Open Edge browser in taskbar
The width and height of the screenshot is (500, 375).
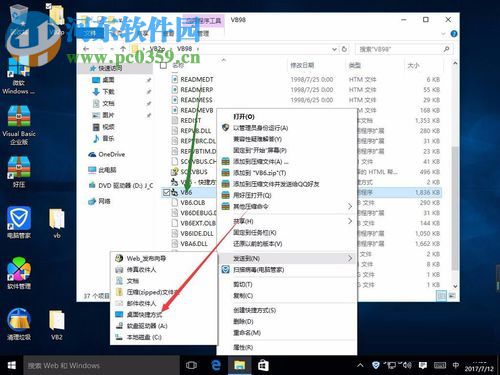click(x=216, y=365)
